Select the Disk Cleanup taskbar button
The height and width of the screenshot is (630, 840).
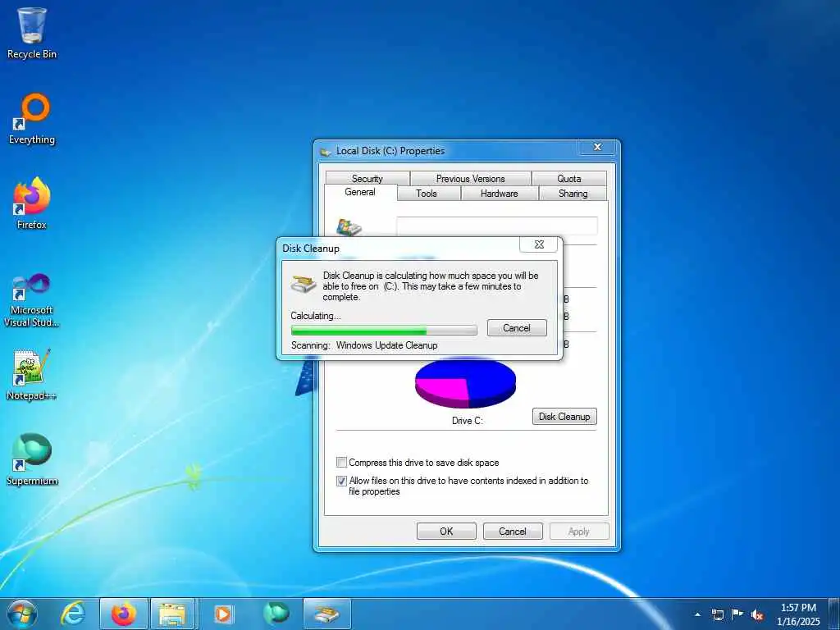coord(326,614)
